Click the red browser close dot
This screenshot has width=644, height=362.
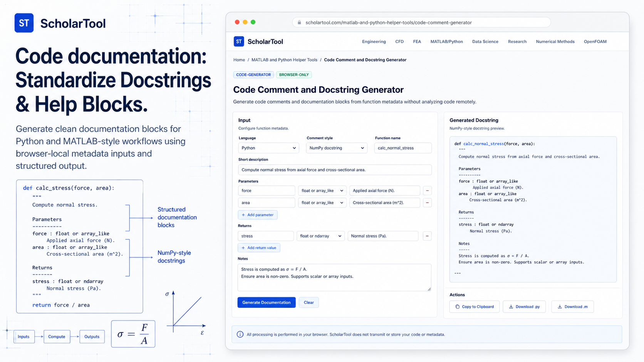click(x=237, y=22)
